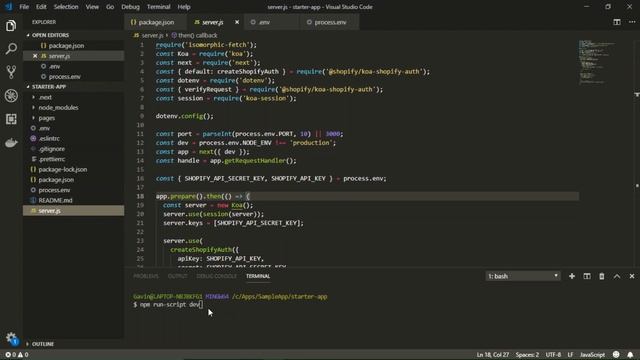The height and width of the screenshot is (360, 640).
Task: Open the Extensions view
Action: (x=11, y=119)
